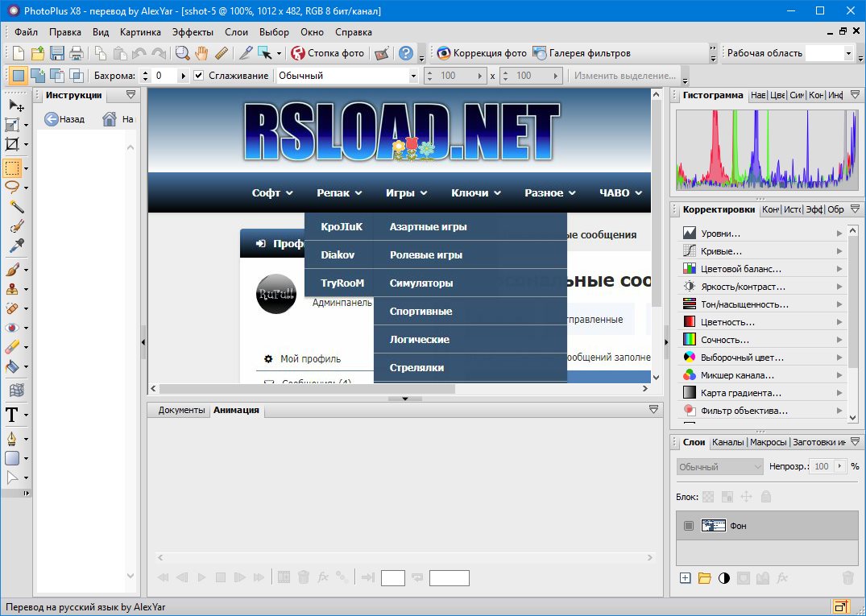Add a new layer in Слои panel
The height and width of the screenshot is (616, 866).
[x=685, y=577]
